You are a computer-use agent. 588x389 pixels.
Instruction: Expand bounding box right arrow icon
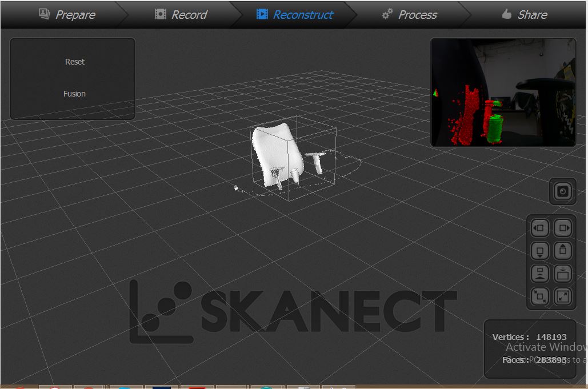(563, 228)
